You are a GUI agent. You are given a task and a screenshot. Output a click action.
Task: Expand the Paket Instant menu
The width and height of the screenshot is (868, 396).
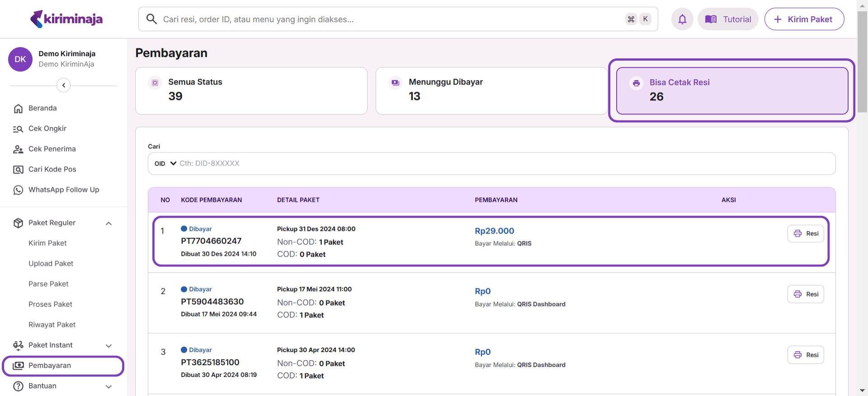pos(108,345)
